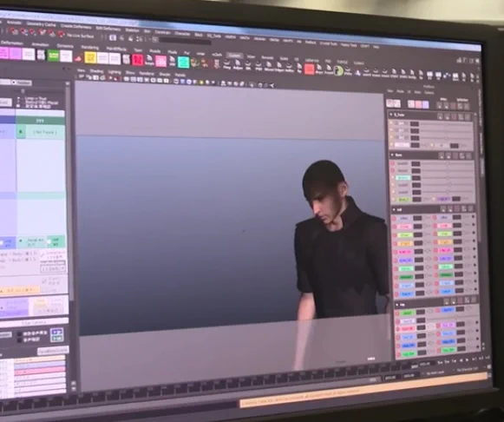Switch to the Muscle shelf tab

coord(155,51)
